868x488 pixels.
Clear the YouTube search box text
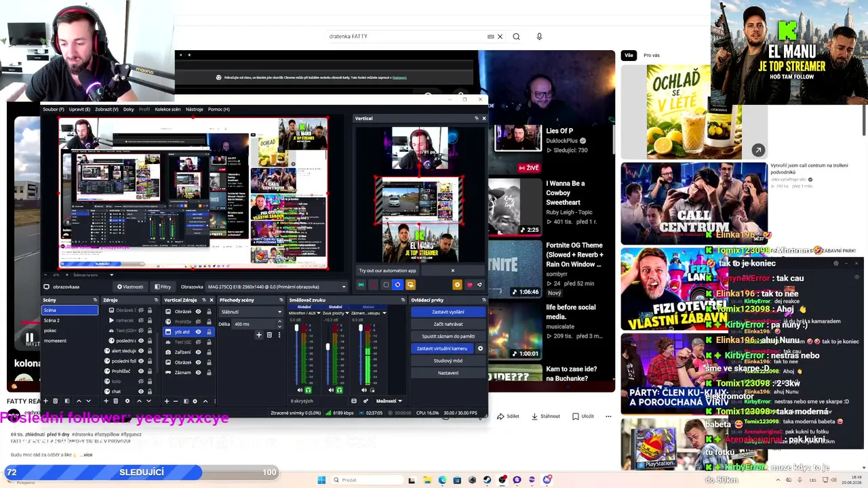point(500,37)
